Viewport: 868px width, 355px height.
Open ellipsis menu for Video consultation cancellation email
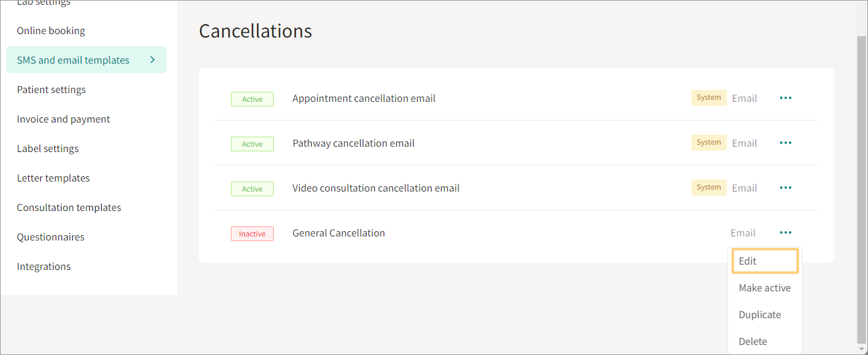[786, 188]
